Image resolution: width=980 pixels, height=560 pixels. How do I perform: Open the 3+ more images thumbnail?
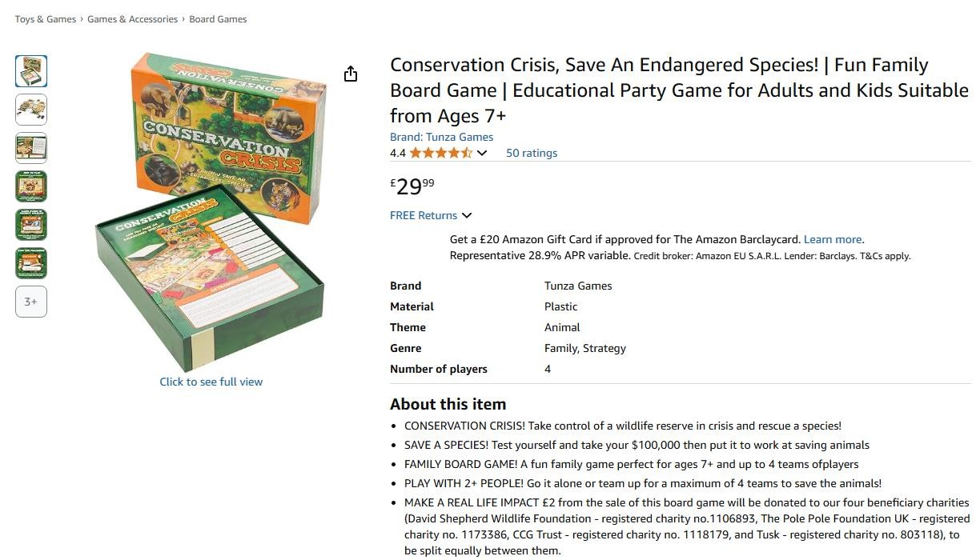(31, 302)
